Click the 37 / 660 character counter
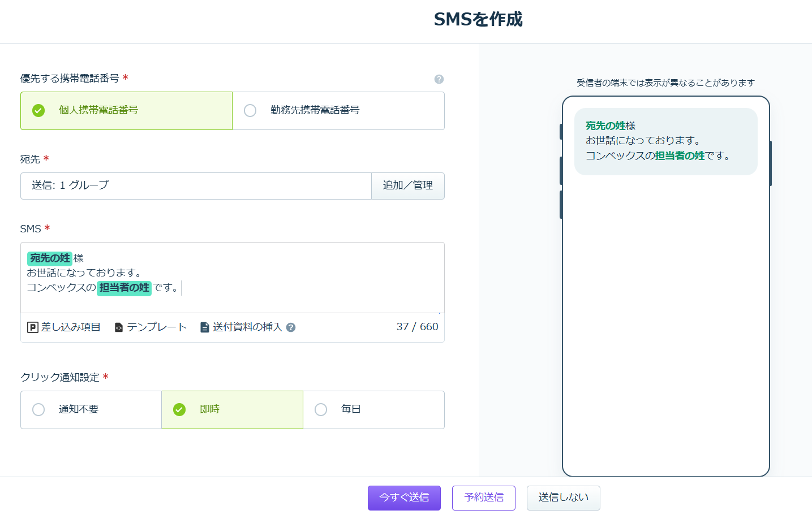This screenshot has height=519, width=812. 418,327
